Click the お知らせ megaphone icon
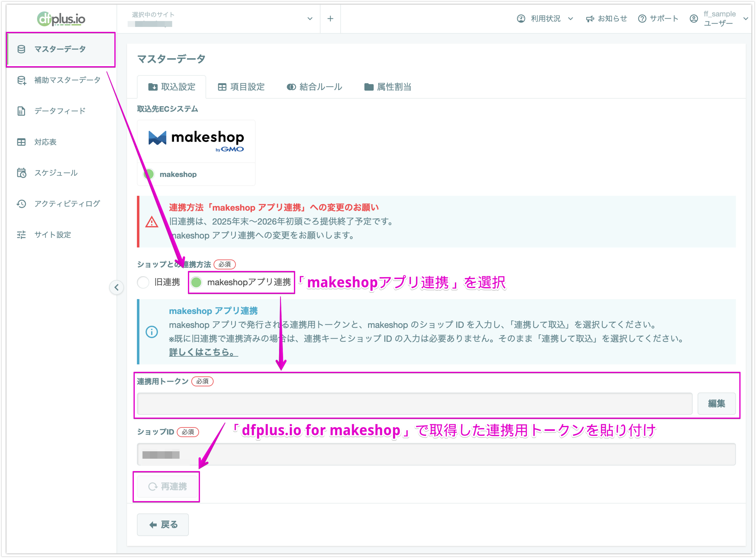 [x=590, y=19]
